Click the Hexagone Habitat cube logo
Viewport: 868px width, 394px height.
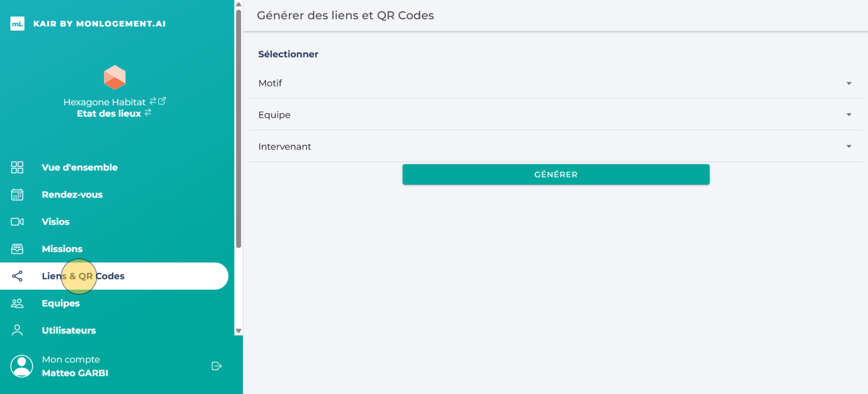pyautogui.click(x=115, y=77)
